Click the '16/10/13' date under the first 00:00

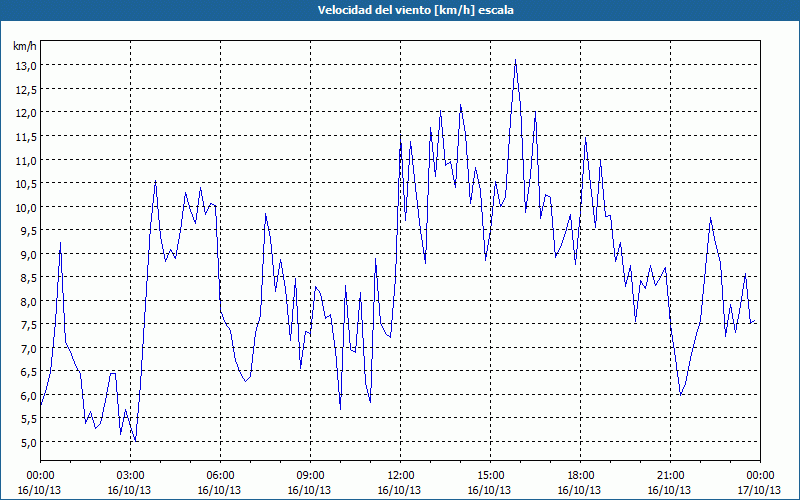click(39, 490)
